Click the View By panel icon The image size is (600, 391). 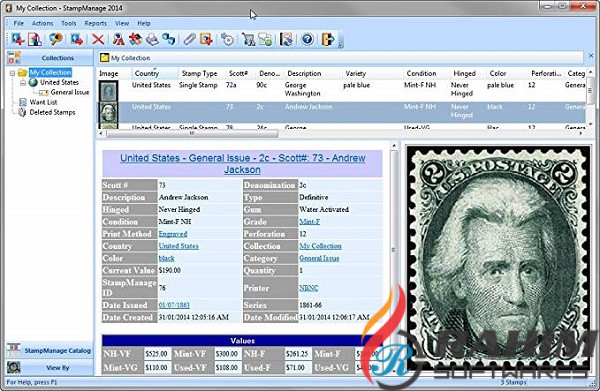14,367
